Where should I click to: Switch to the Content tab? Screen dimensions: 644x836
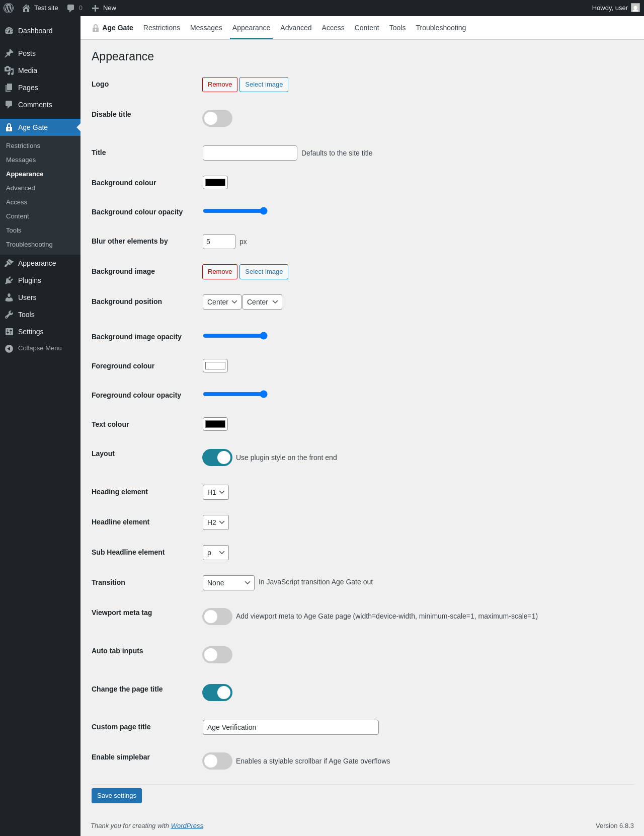pos(367,28)
